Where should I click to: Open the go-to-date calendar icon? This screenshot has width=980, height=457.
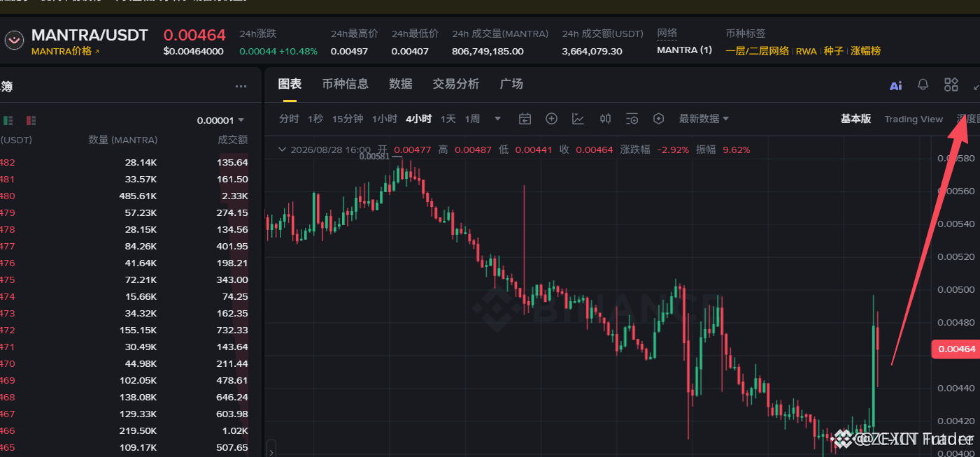[x=525, y=119]
